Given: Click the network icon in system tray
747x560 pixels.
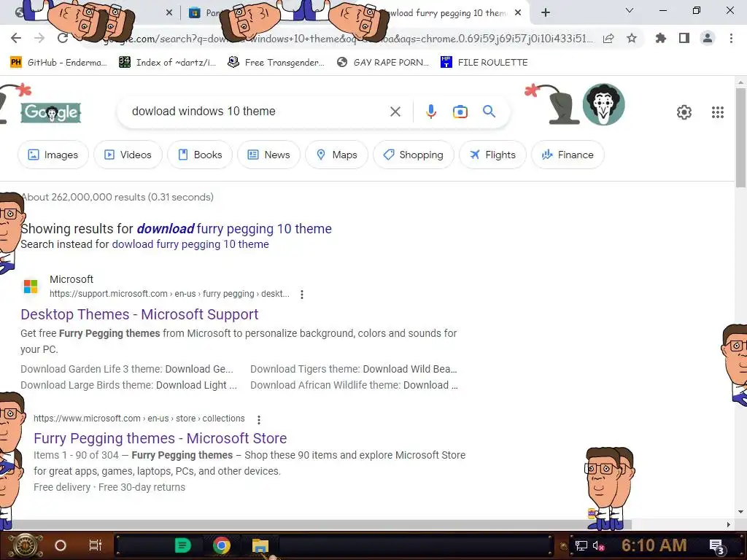Looking at the screenshot, I should point(581,545).
